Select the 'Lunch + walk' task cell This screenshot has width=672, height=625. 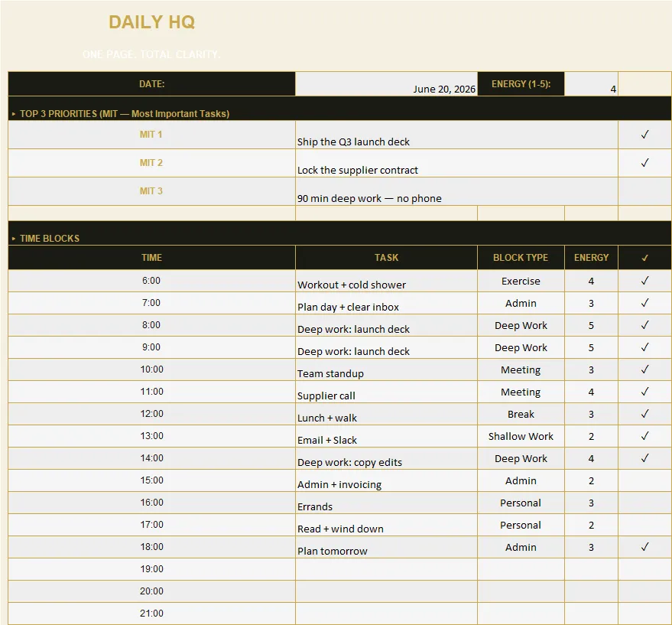tap(386, 414)
